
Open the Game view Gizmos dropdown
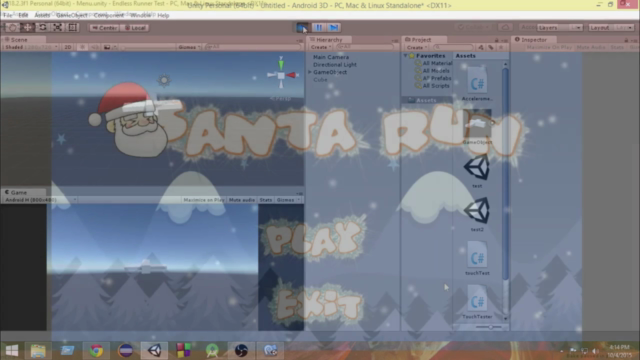tap(288, 200)
